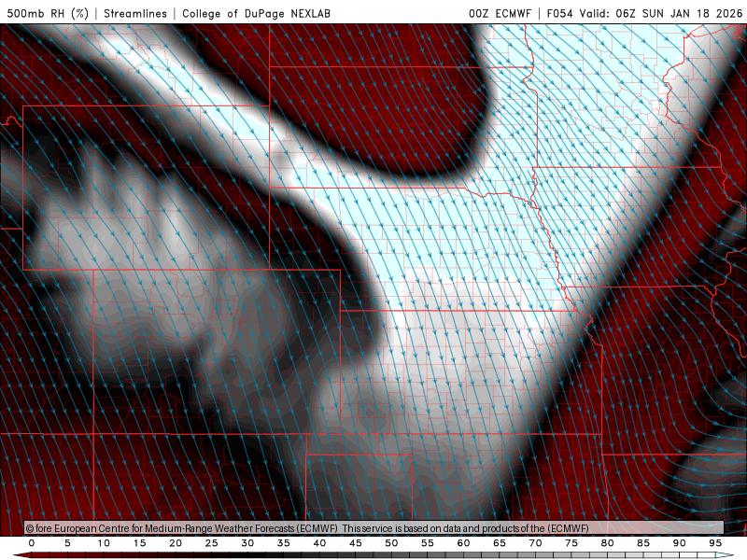
Task: Click the "15" value on color scale
Action: click(x=139, y=543)
